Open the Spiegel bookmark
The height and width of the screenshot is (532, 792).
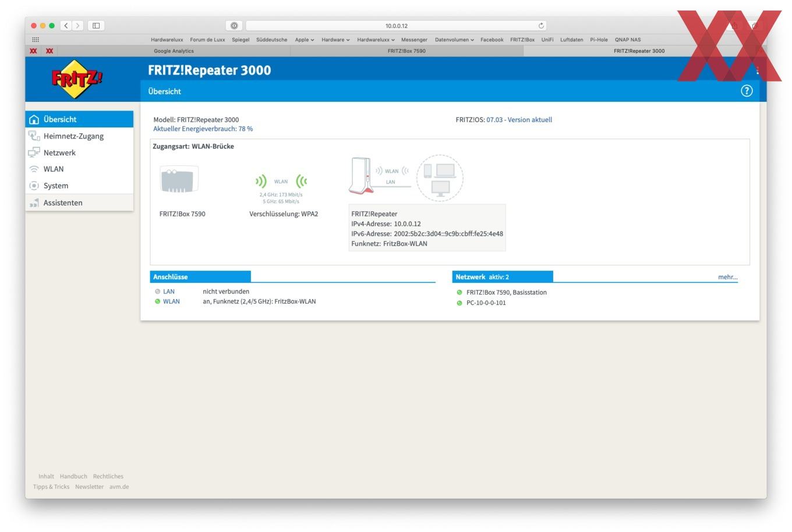point(241,40)
